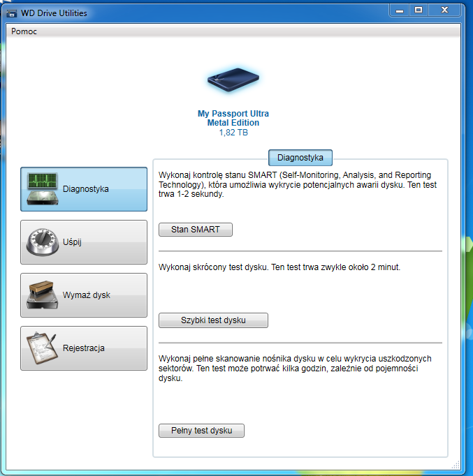Click the WD Drive Utilities title bar icon
This screenshot has height=476, width=473.
12,13
